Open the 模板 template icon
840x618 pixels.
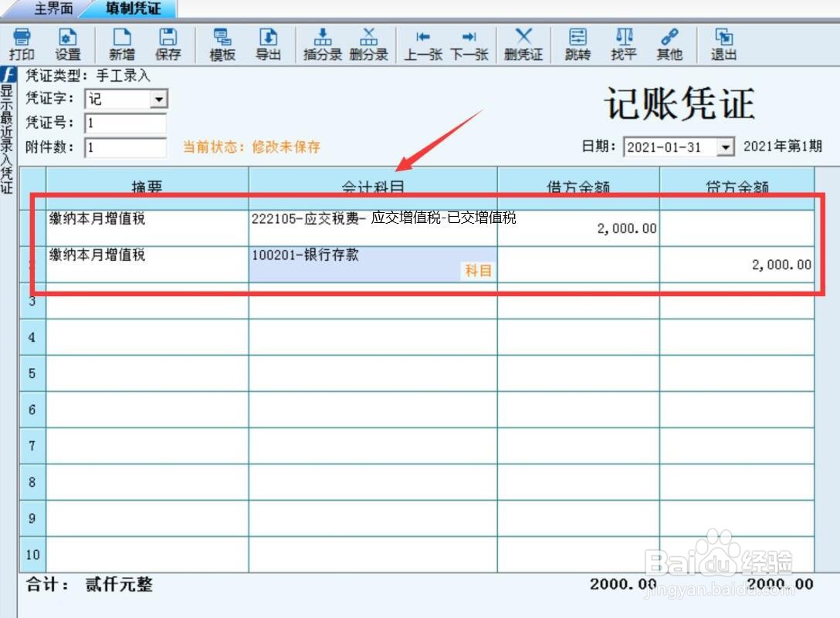[x=222, y=44]
